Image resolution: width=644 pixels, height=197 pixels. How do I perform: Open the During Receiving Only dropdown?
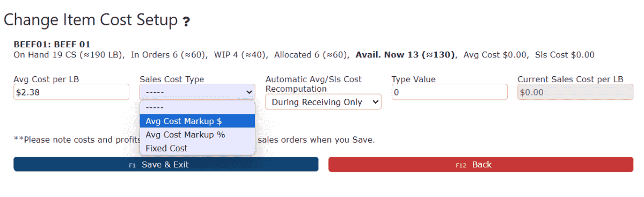coord(323,101)
